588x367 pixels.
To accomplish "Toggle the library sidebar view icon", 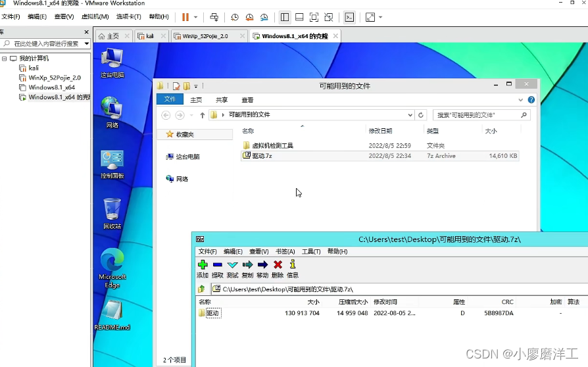I will point(285,17).
